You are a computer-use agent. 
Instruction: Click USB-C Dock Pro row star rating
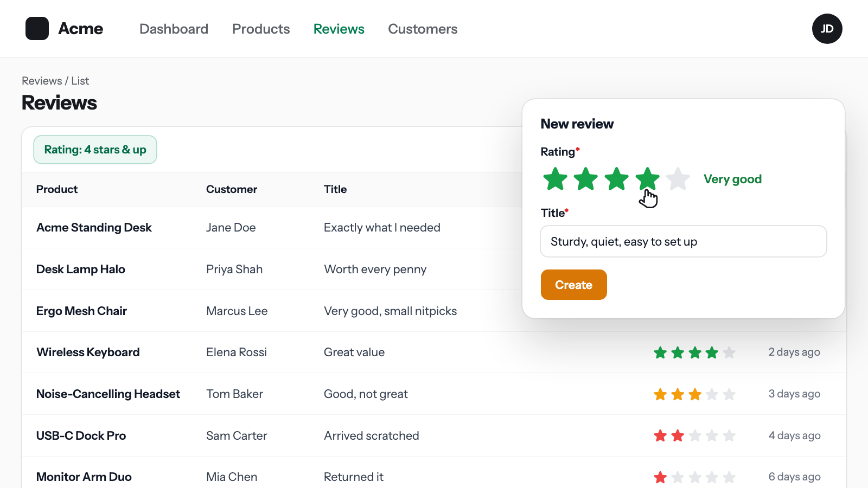click(x=694, y=435)
